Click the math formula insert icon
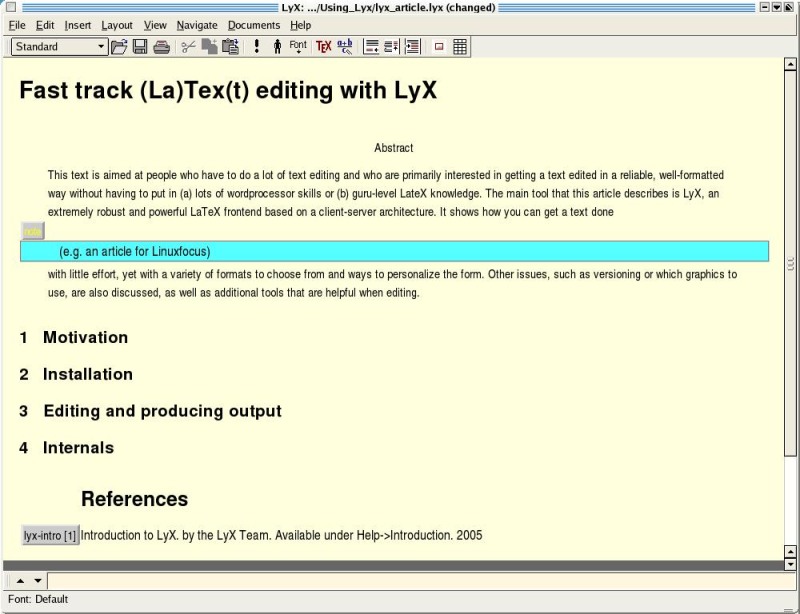This screenshot has height=614, width=800. (x=345, y=46)
